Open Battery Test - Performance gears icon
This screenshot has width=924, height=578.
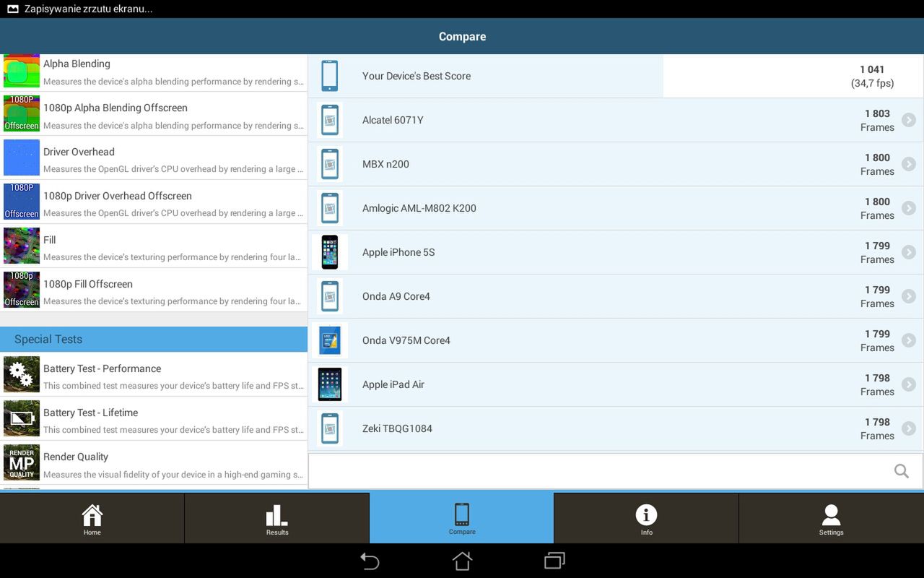click(x=22, y=374)
